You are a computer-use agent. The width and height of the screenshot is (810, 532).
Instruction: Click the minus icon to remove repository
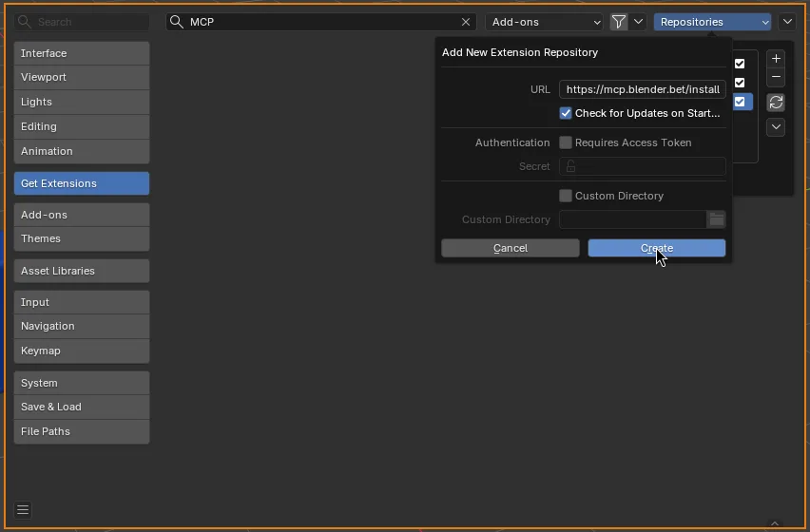(776, 77)
